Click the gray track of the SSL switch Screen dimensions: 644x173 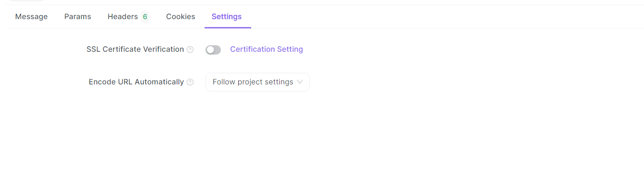click(x=217, y=49)
